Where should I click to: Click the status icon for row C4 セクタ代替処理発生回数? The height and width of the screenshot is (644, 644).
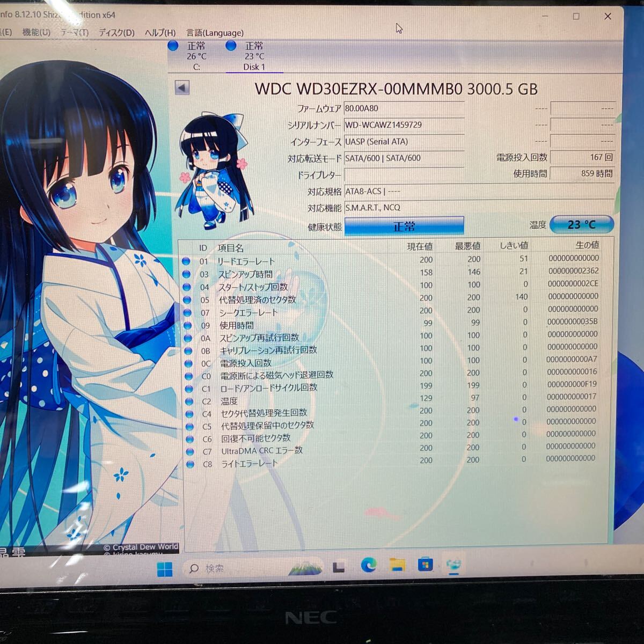coord(189,414)
